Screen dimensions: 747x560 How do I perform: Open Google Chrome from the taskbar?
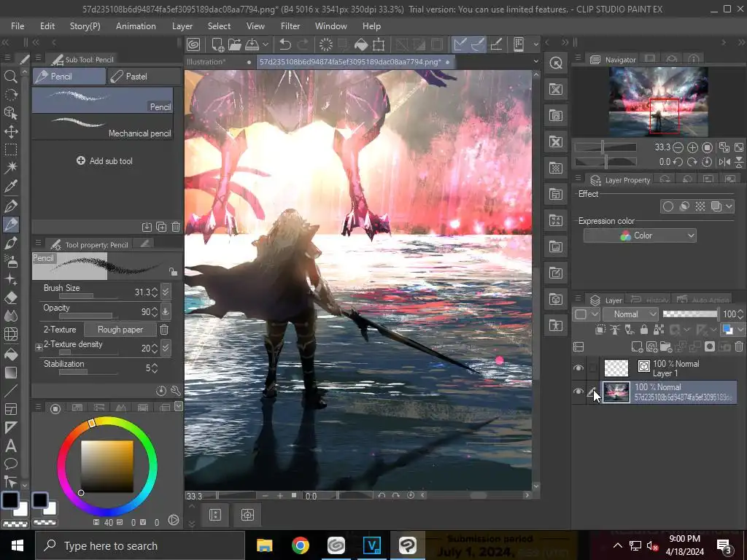(x=300, y=545)
